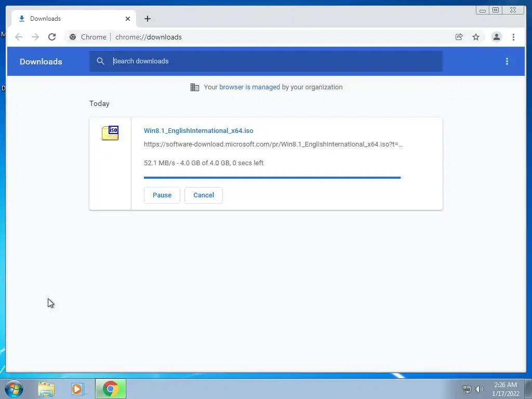
Task: Open the network tray icon
Action: [x=467, y=389]
